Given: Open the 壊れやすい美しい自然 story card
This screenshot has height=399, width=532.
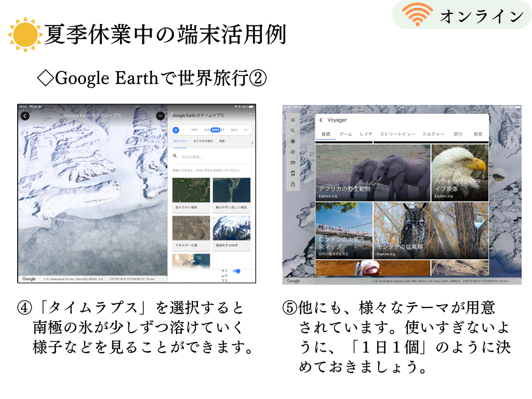Looking at the screenshot, I should pyautogui.click(x=232, y=195).
